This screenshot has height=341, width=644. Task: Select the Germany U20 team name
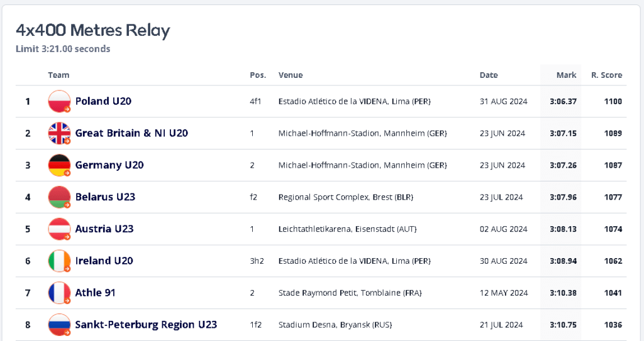click(109, 165)
